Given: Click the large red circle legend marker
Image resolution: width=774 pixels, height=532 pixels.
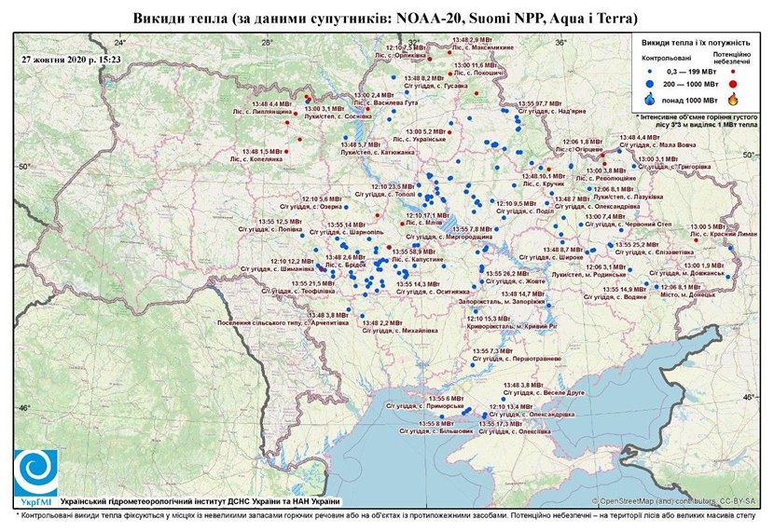Looking at the screenshot, I should 735,84.
